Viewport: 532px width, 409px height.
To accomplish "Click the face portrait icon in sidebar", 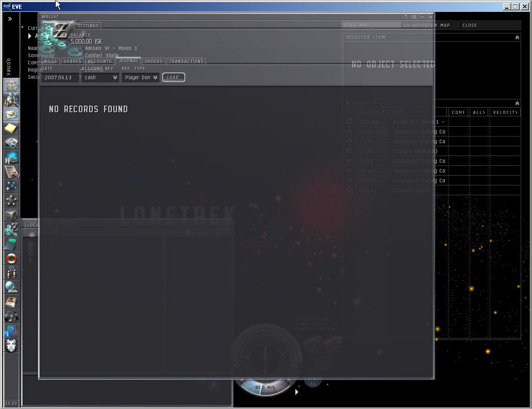I will [x=11, y=345].
